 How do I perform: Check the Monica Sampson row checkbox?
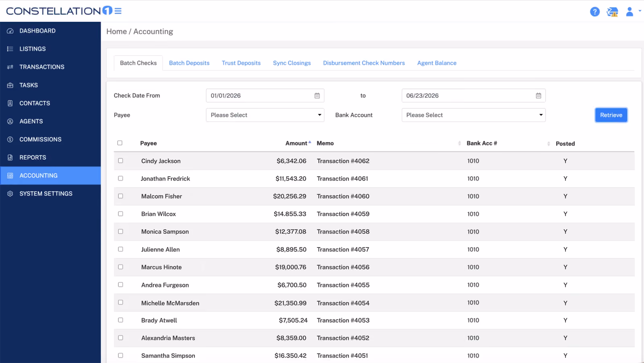[120, 231]
